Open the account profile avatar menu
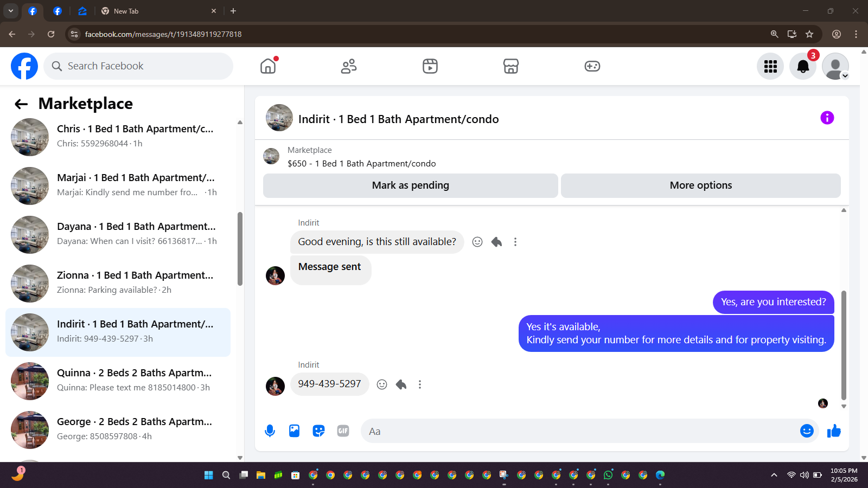The image size is (868, 488). point(835,66)
